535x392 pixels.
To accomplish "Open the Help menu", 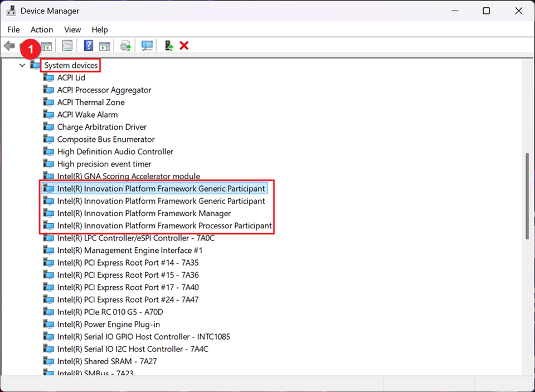I will (x=100, y=30).
